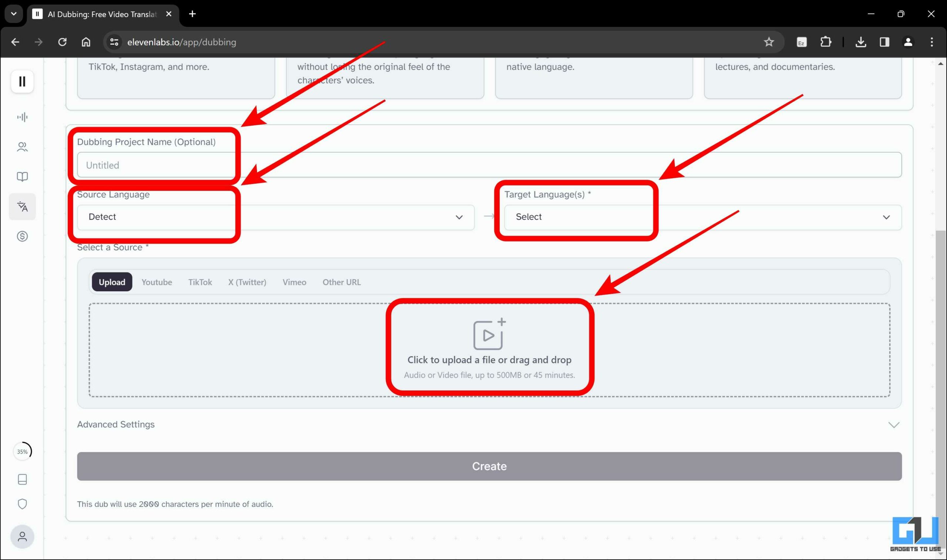The width and height of the screenshot is (947, 560).
Task: Click the open book Projects sidebar icon
Action: point(22,177)
